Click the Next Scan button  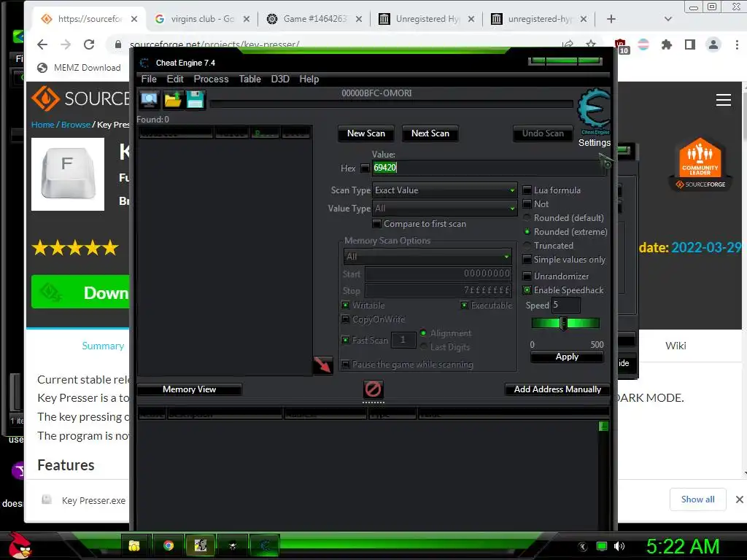click(x=430, y=133)
